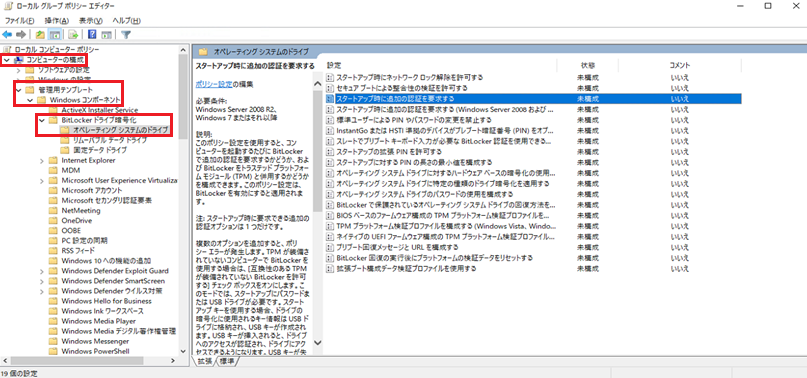Click the リムーバブル データ ドライブ folder icon

point(64,140)
